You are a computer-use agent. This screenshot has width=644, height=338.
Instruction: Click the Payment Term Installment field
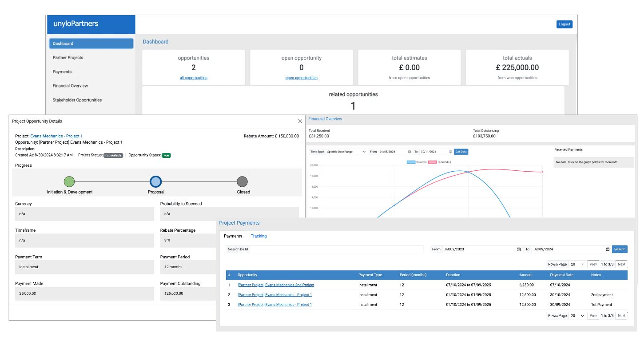point(84,267)
